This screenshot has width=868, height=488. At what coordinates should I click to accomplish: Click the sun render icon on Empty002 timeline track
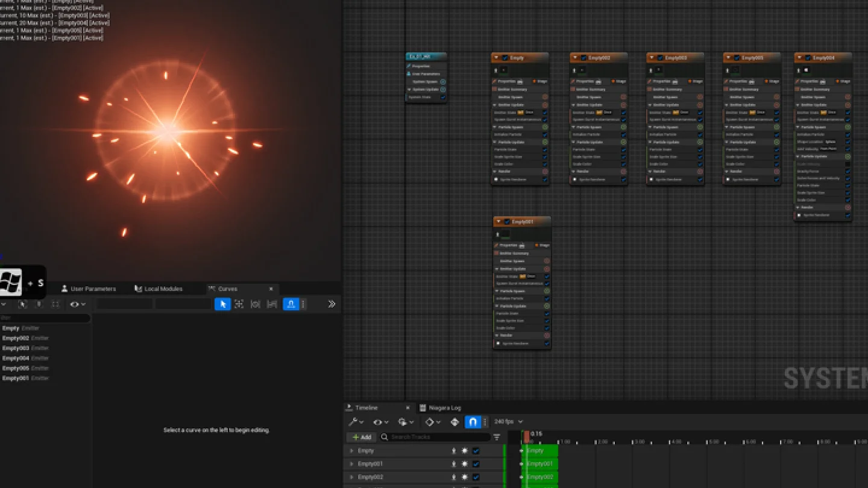(x=465, y=477)
